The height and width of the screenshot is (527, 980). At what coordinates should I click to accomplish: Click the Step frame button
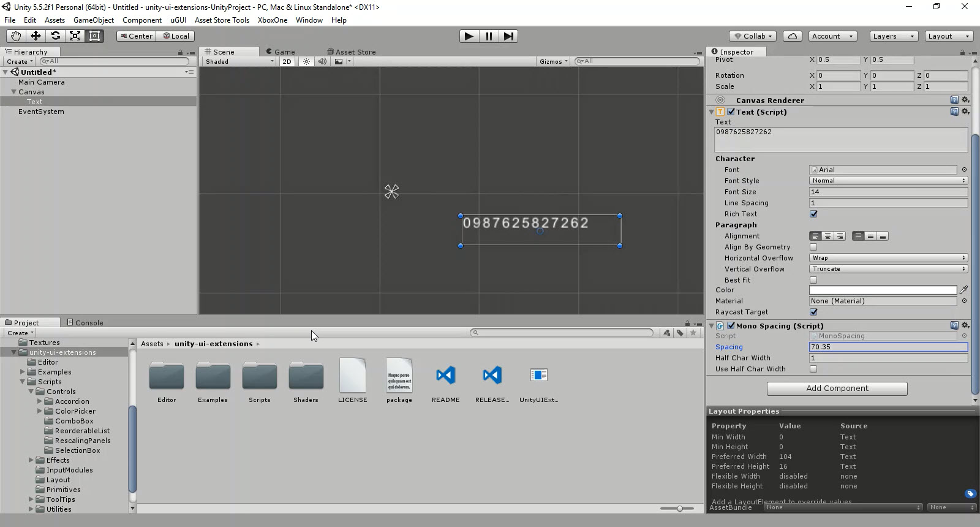click(x=508, y=36)
